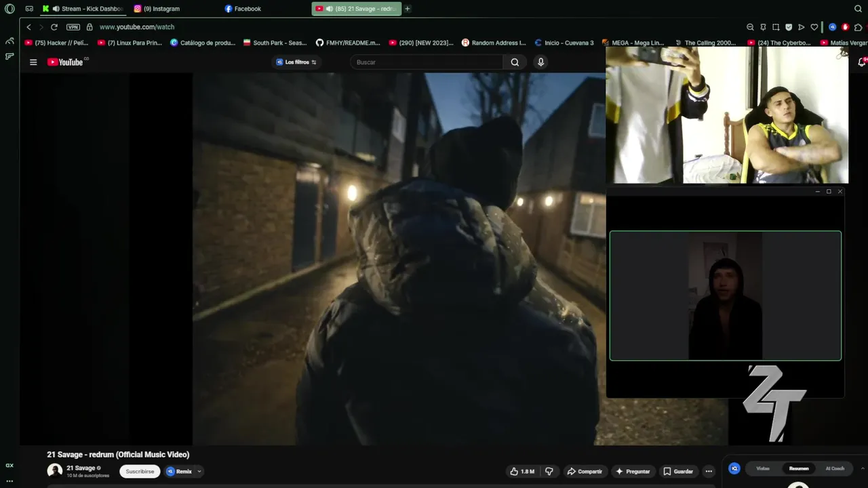This screenshot has height=488, width=868.
Task: Open the ad blocker shield icon
Action: click(x=789, y=27)
